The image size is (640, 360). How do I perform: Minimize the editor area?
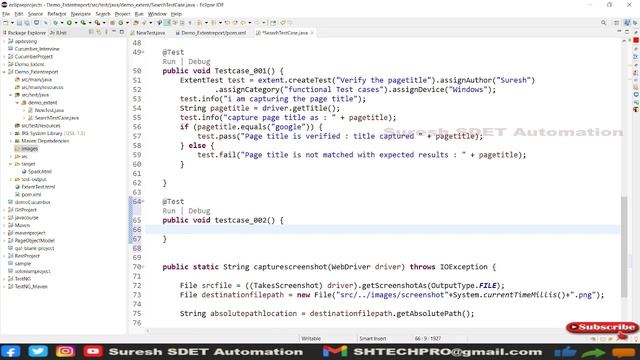click(619, 32)
